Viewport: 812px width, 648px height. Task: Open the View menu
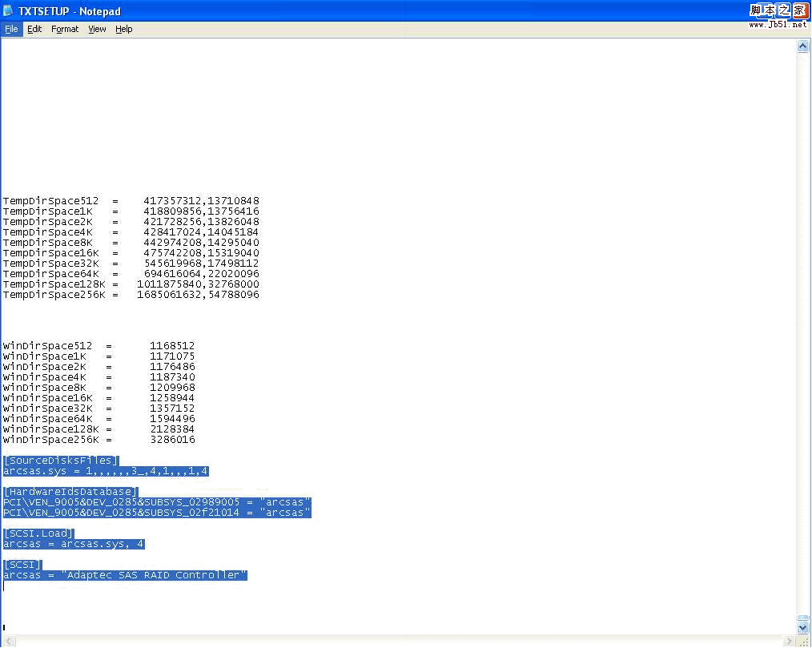[97, 29]
